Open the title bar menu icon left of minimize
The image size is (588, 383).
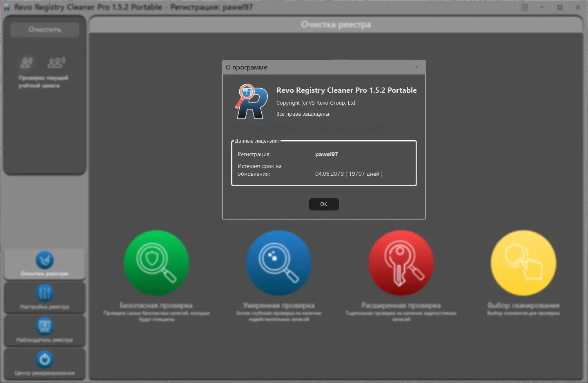tap(525, 7)
